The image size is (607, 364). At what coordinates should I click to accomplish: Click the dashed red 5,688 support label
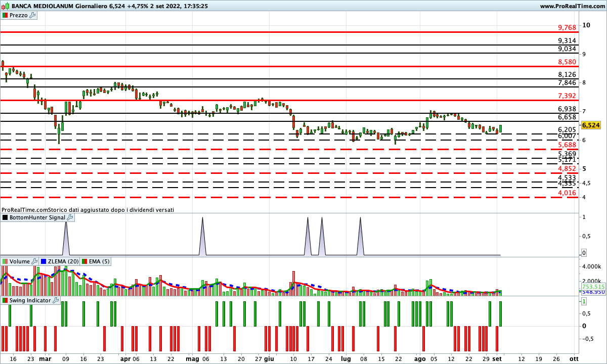[x=567, y=145]
